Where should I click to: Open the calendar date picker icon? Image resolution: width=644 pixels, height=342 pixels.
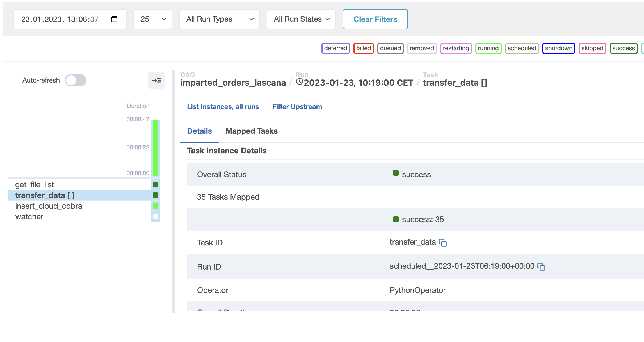(114, 19)
